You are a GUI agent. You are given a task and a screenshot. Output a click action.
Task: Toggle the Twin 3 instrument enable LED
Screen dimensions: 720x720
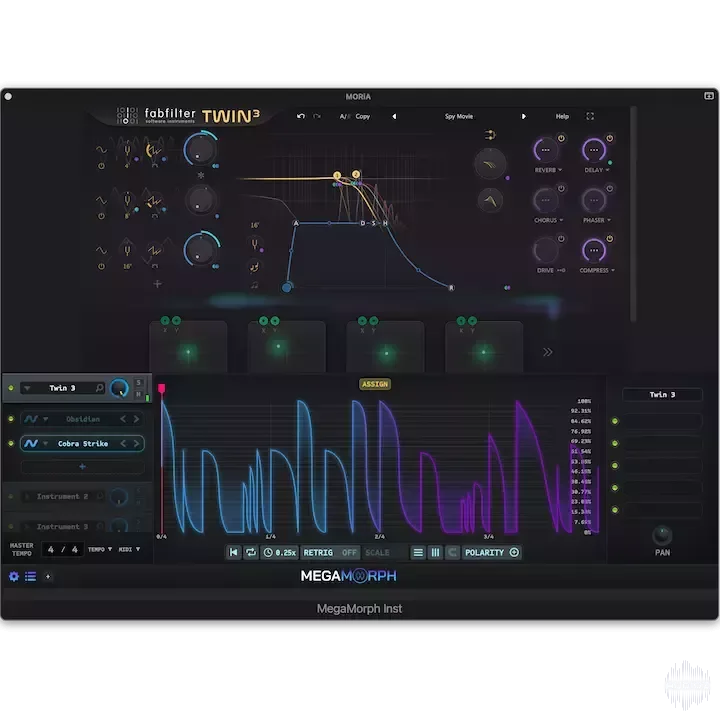click(11, 388)
